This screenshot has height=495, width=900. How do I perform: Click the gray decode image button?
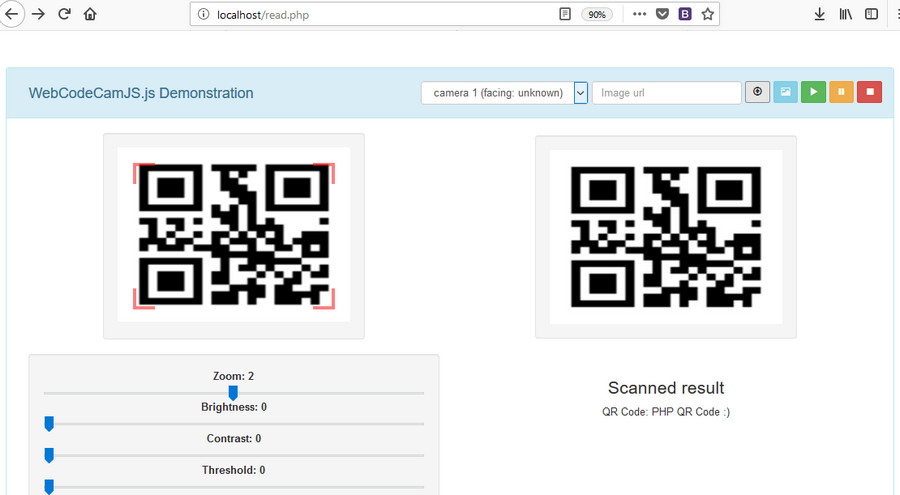[x=757, y=92]
